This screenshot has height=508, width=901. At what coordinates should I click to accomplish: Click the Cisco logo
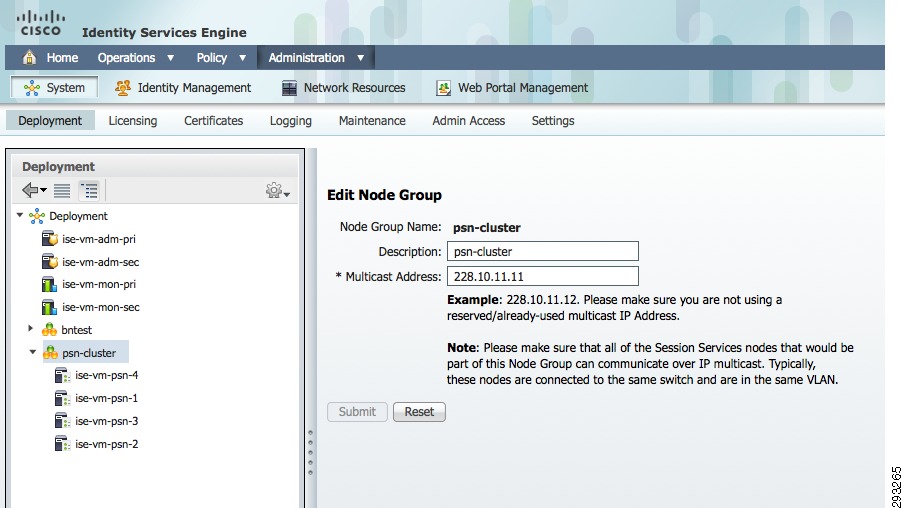tap(40, 24)
